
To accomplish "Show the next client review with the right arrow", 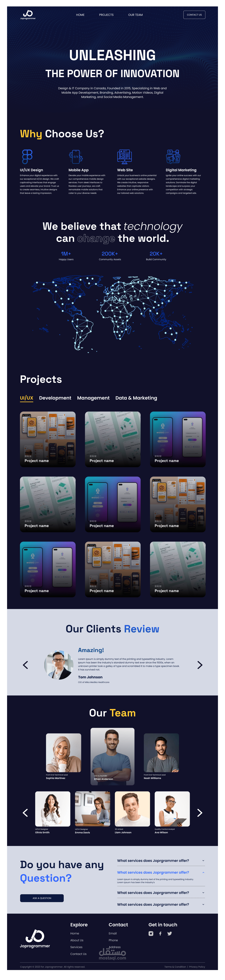I will pos(200,665).
